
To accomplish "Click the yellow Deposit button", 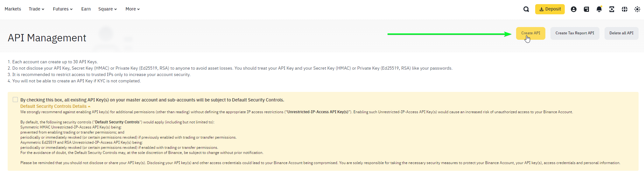I will [x=550, y=9].
